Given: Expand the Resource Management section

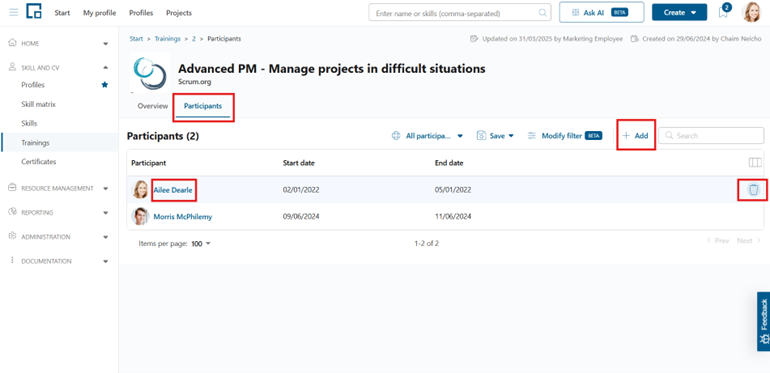Looking at the screenshot, I should [x=106, y=188].
